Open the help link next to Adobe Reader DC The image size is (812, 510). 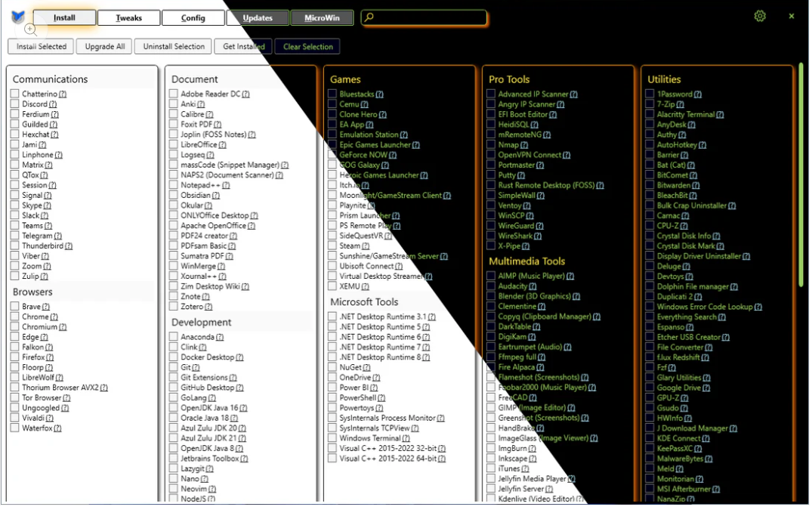(245, 94)
